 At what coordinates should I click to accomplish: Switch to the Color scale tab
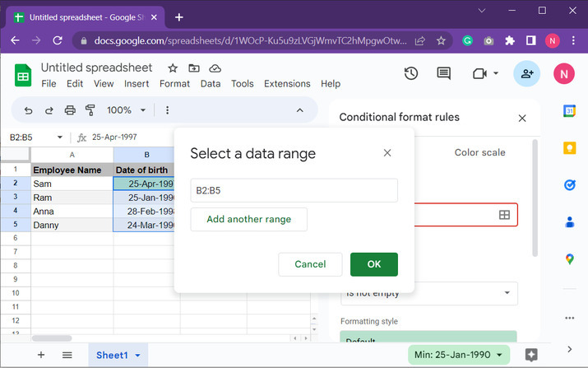click(479, 152)
